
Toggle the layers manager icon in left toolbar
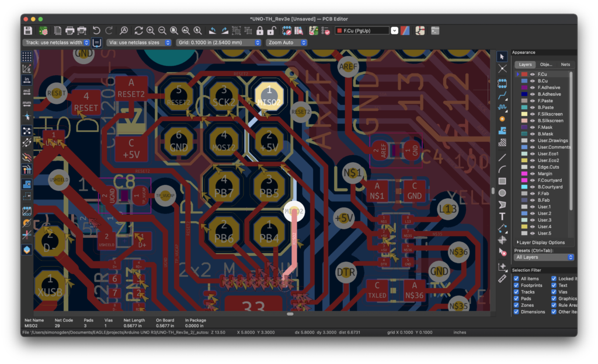tap(27, 250)
